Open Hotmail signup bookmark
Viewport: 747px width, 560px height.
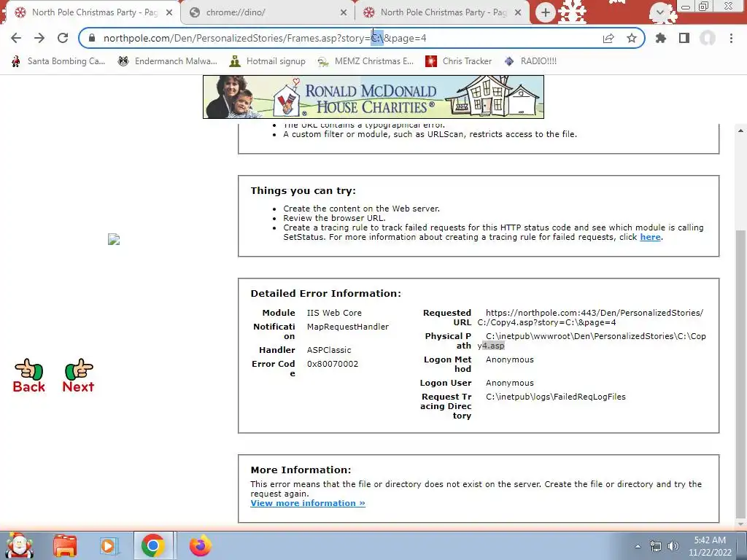click(267, 61)
